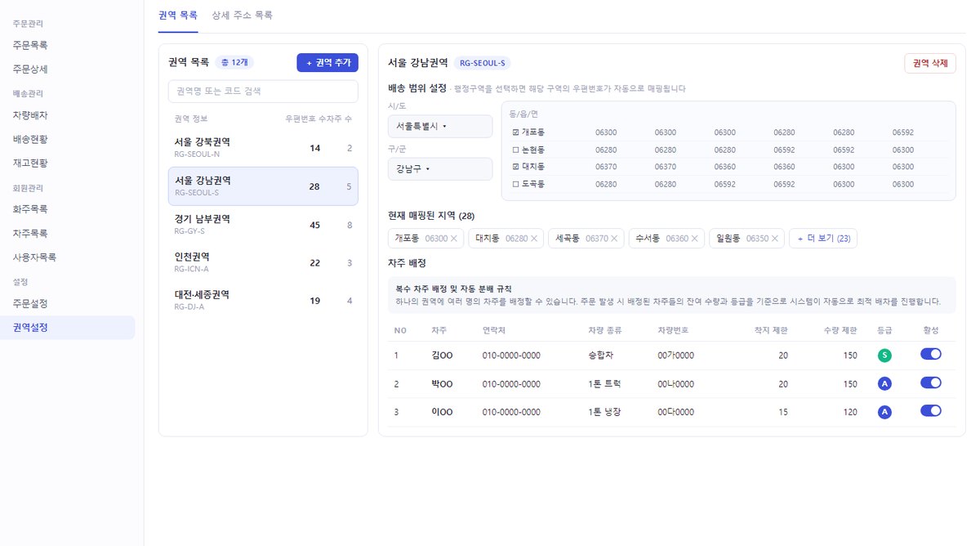
Task: Click the 권역 삭제 button
Action: pyautogui.click(x=930, y=63)
